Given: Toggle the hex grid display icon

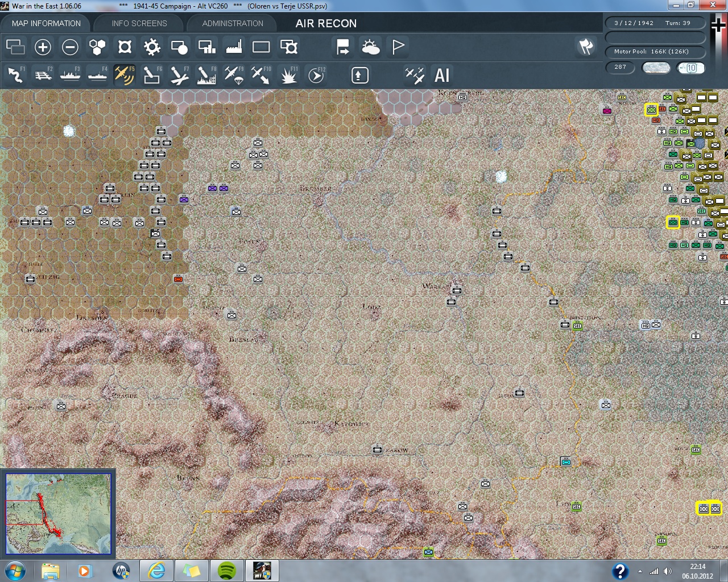Looking at the screenshot, I should pos(97,47).
